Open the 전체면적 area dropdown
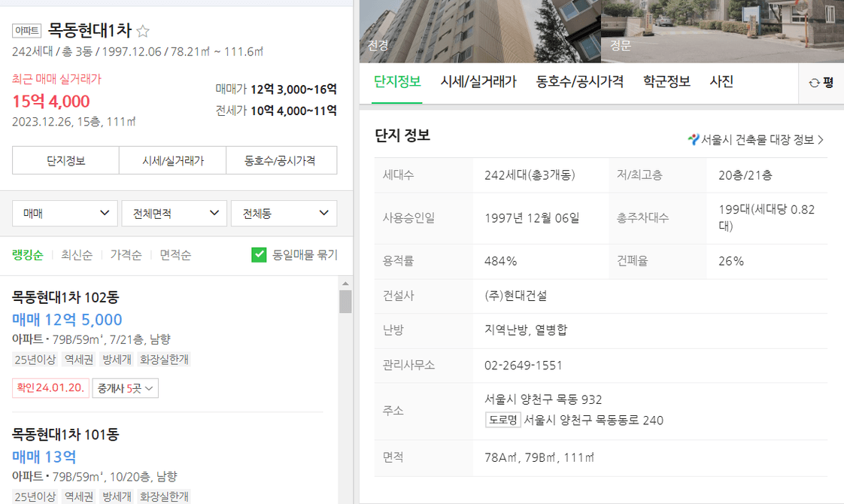This screenshot has height=504, width=844. pos(175,213)
